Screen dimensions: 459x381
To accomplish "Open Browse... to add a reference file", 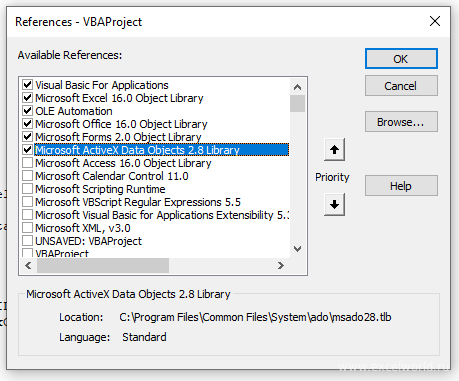I will (401, 122).
